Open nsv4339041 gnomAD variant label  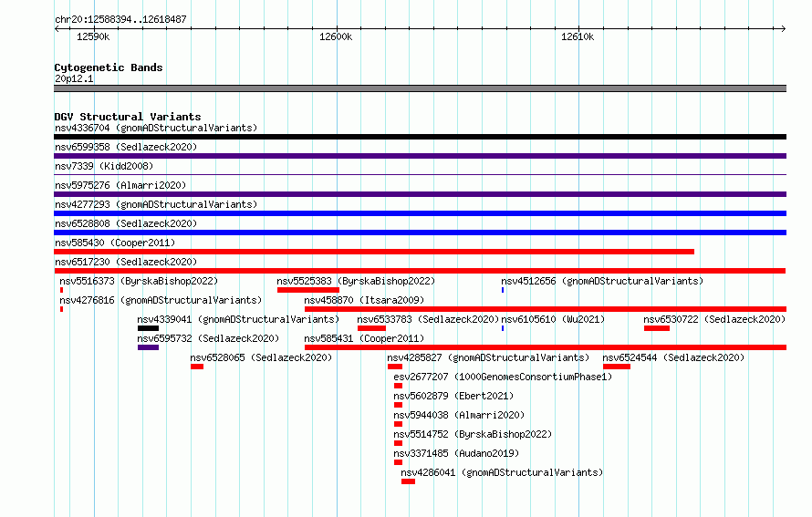(x=238, y=319)
